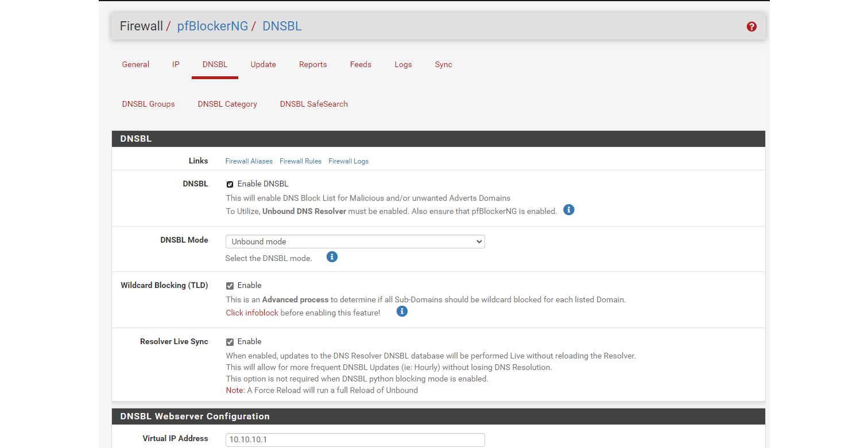Show info for Enable DNSBL option
Screen dimensions: 868x448
pyautogui.click(x=569, y=210)
